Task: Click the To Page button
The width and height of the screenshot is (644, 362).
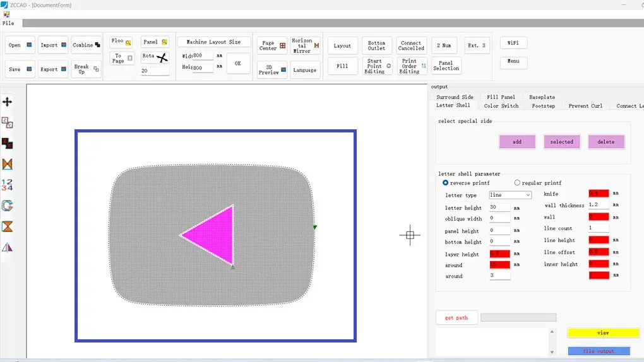Action: 121,58
